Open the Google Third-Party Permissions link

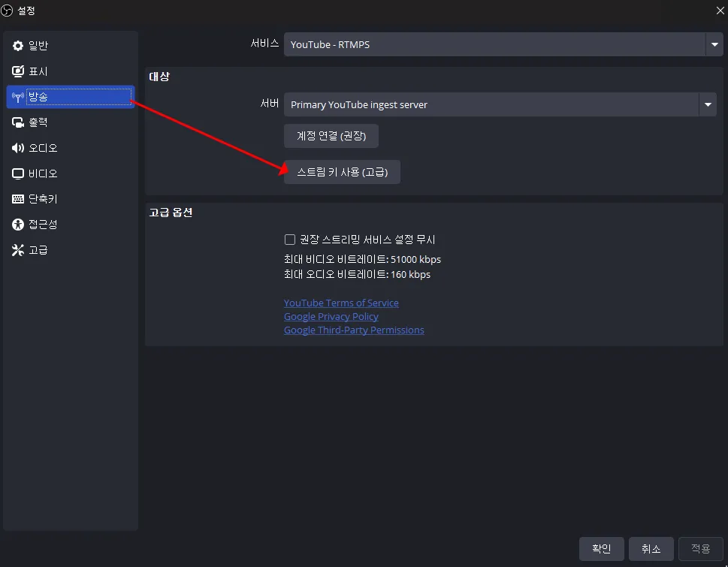coord(354,330)
